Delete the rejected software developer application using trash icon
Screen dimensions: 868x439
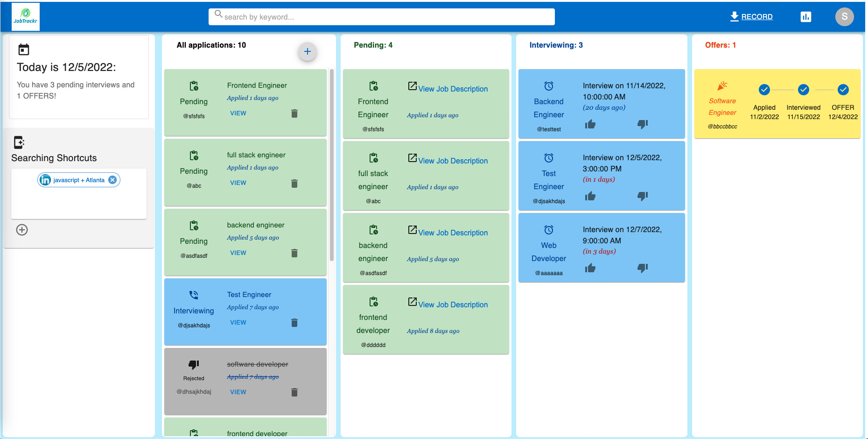pyautogui.click(x=294, y=392)
